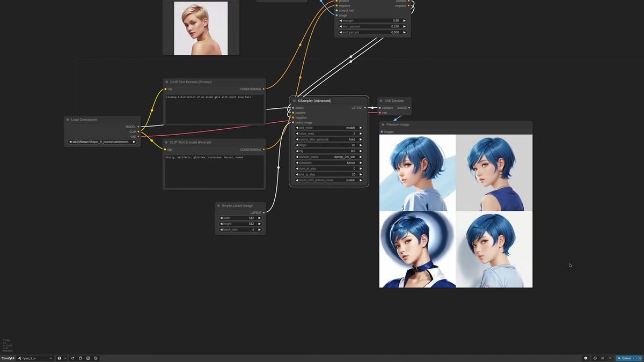
Task: Open control_after_generate fixed combo
Action: point(329,139)
